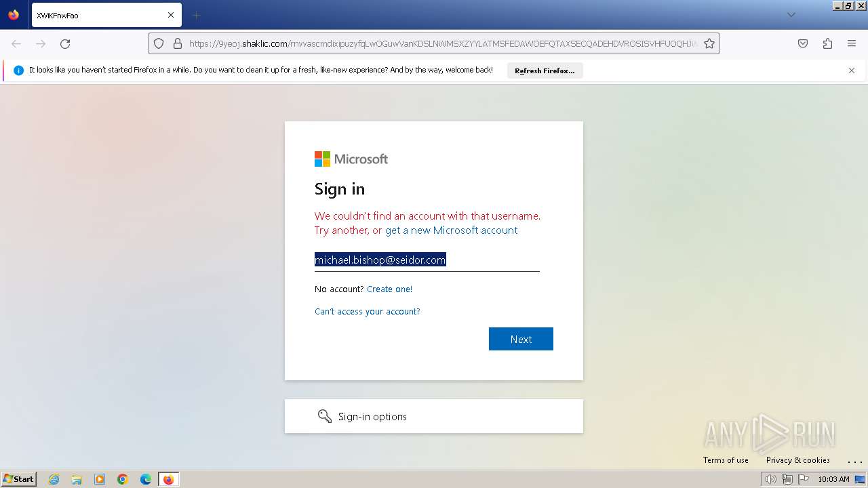Open the Windows Start menu
Screen dimensions: 868x488
(19, 479)
